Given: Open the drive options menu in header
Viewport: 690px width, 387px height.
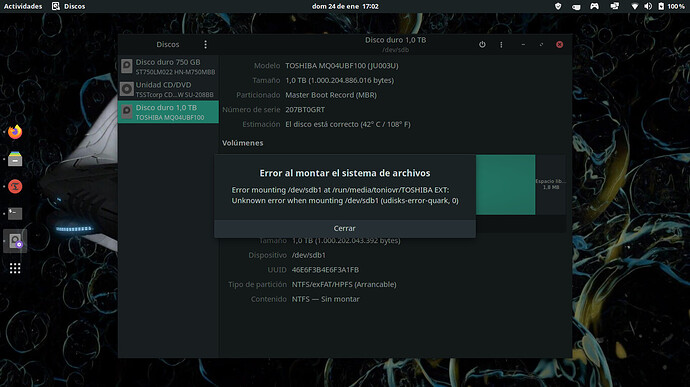Looking at the screenshot, I should (501, 44).
